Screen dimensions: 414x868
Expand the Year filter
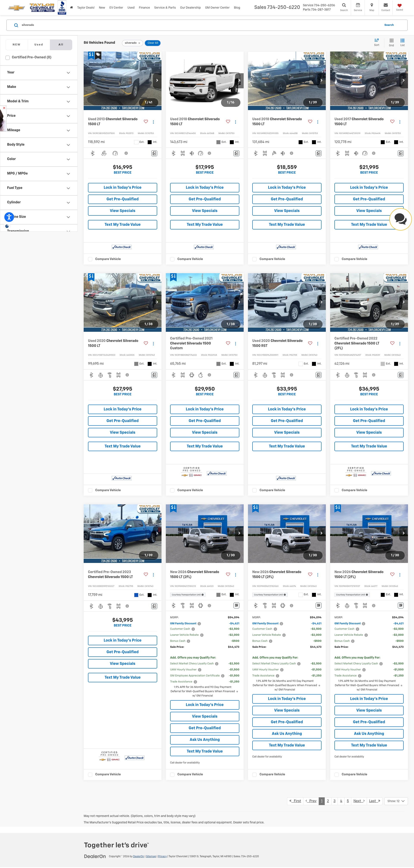point(39,72)
